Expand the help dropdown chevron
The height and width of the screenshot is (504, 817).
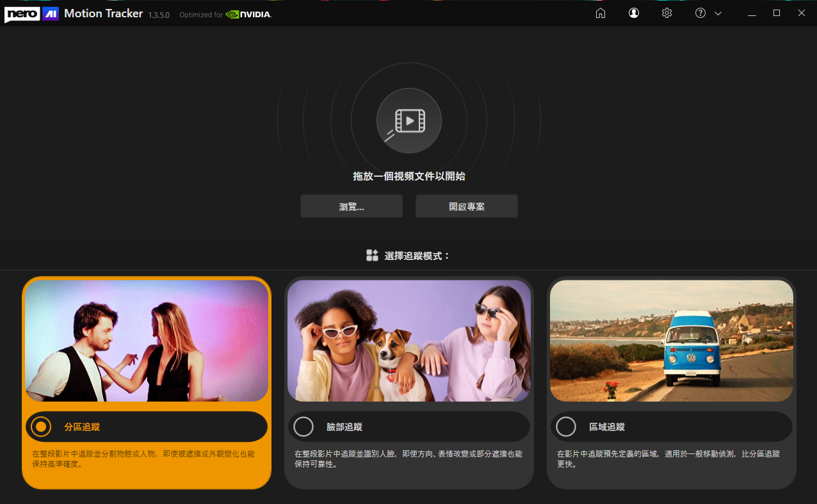pyautogui.click(x=718, y=13)
